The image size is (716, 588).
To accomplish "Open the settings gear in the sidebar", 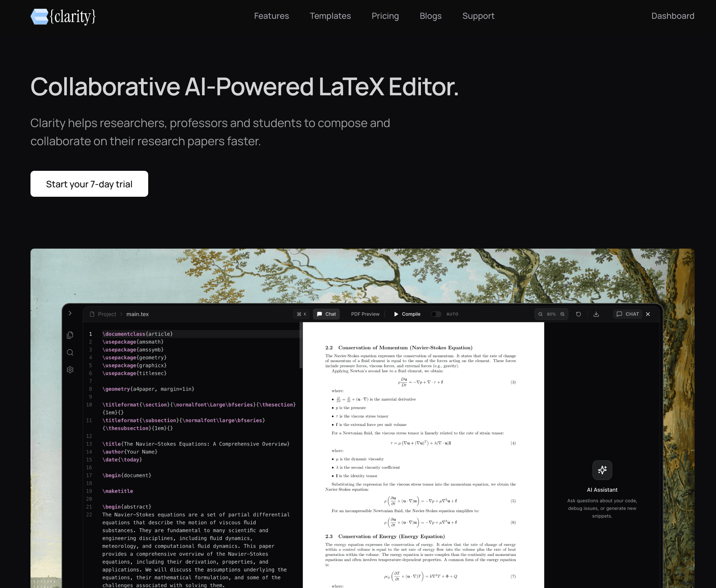I will point(70,369).
